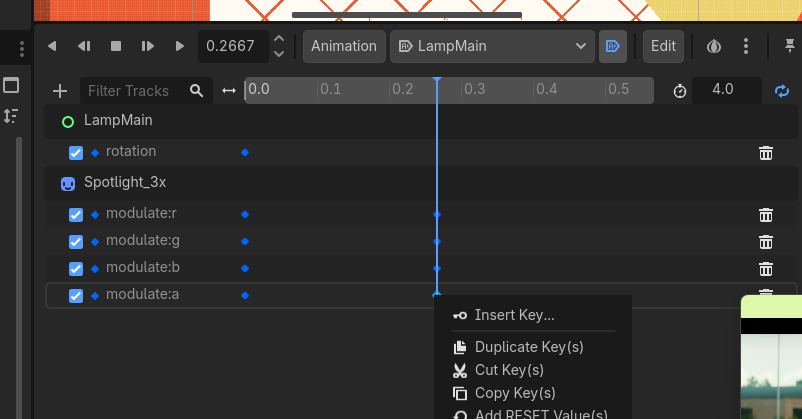Click the Animation button

[344, 46]
